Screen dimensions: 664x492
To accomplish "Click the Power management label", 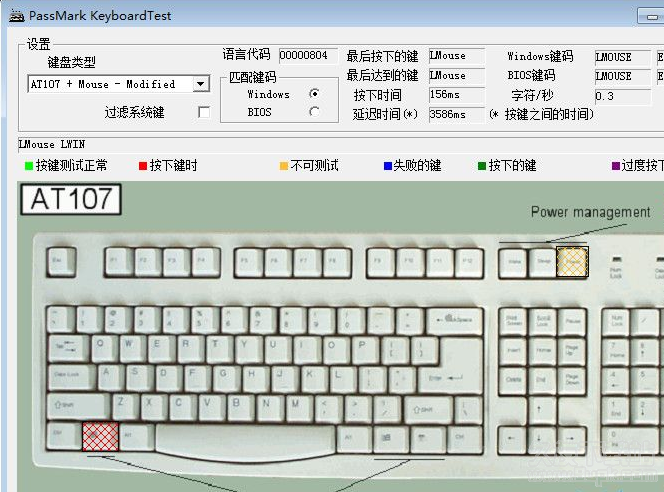I will click(590, 212).
